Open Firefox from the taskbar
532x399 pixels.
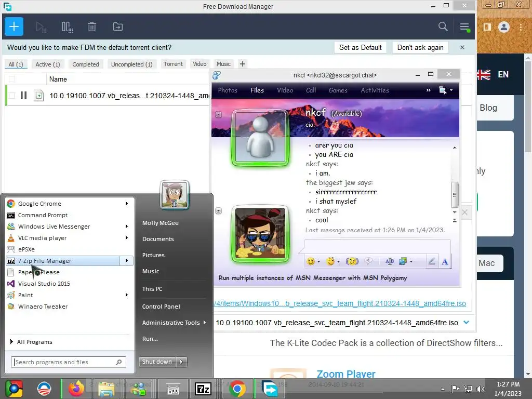coord(76,389)
